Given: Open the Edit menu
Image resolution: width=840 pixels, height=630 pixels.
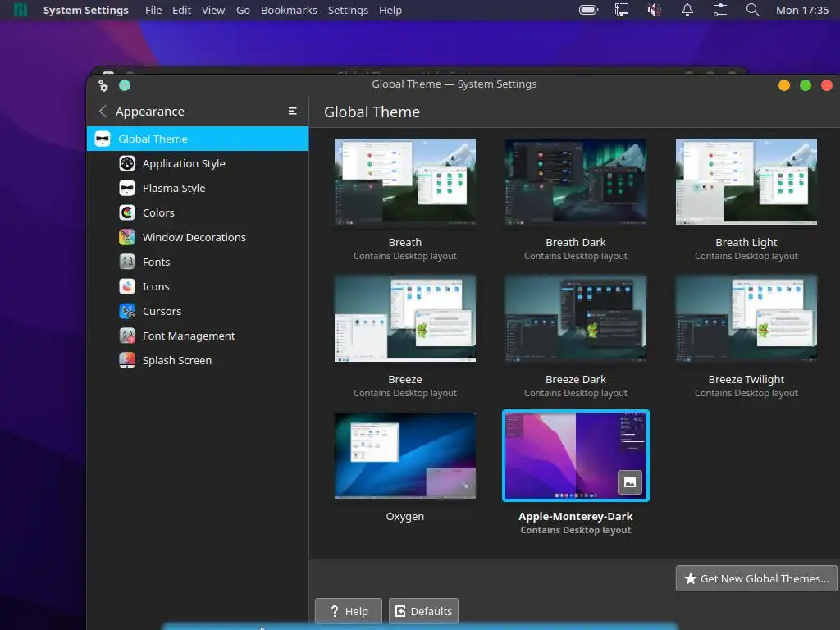Looking at the screenshot, I should coord(181,10).
